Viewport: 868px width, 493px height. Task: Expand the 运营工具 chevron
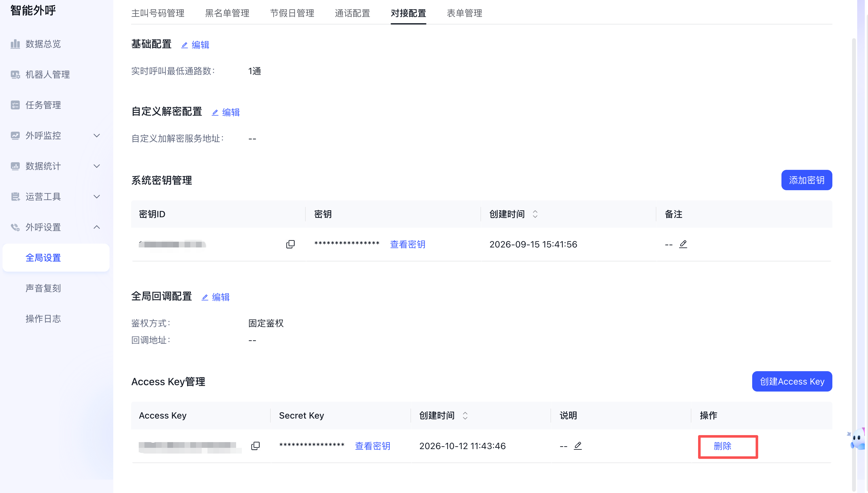click(96, 197)
